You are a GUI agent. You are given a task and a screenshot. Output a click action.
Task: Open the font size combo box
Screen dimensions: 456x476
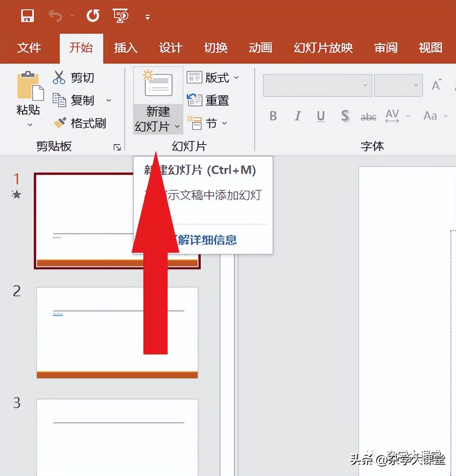tap(398, 85)
